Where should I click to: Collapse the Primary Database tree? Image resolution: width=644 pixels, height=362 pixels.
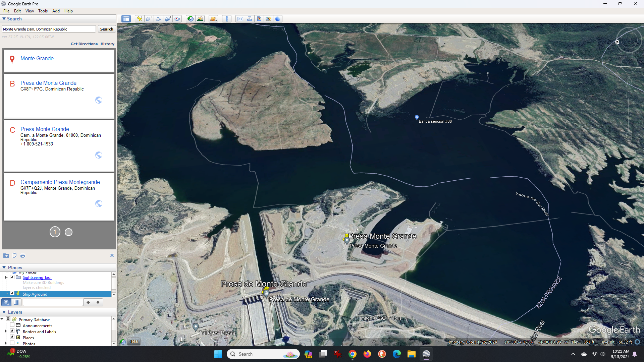click(2, 319)
